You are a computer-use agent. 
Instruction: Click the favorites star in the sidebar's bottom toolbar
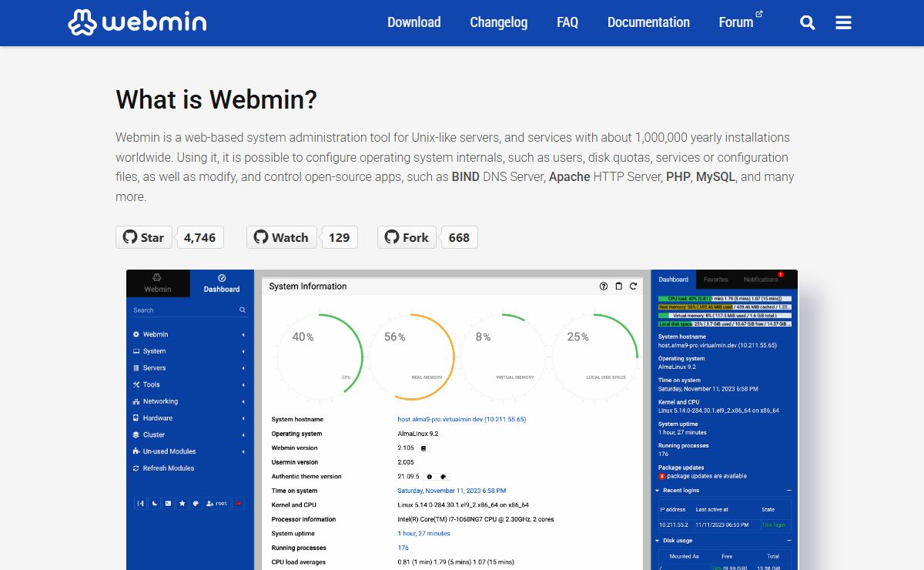click(x=182, y=503)
